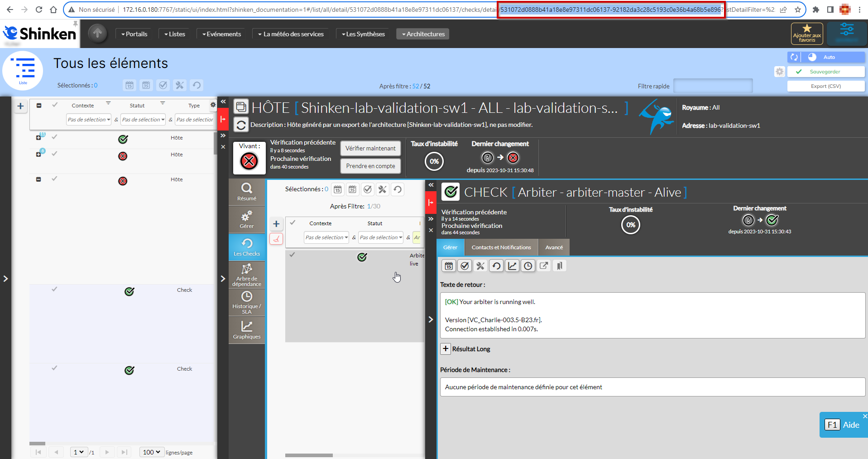Toggle checkmark of first Hôte row
Screen dimensions: 868x459
[54, 137]
